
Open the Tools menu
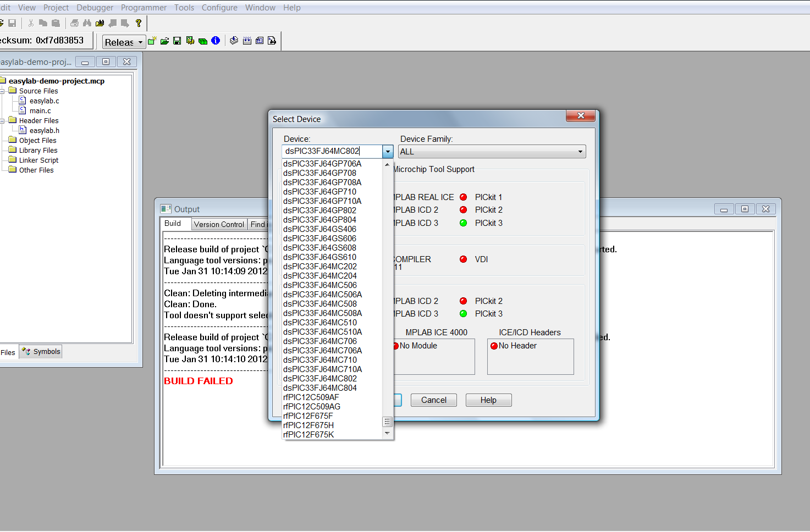click(x=184, y=8)
